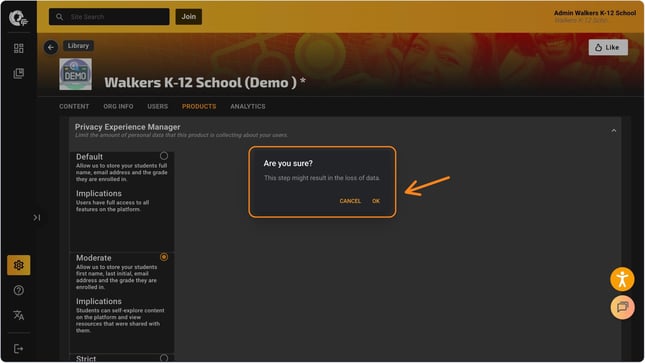Click the 'Privacy Experience Manager' title text
This screenshot has height=363, width=645.
coord(128,127)
